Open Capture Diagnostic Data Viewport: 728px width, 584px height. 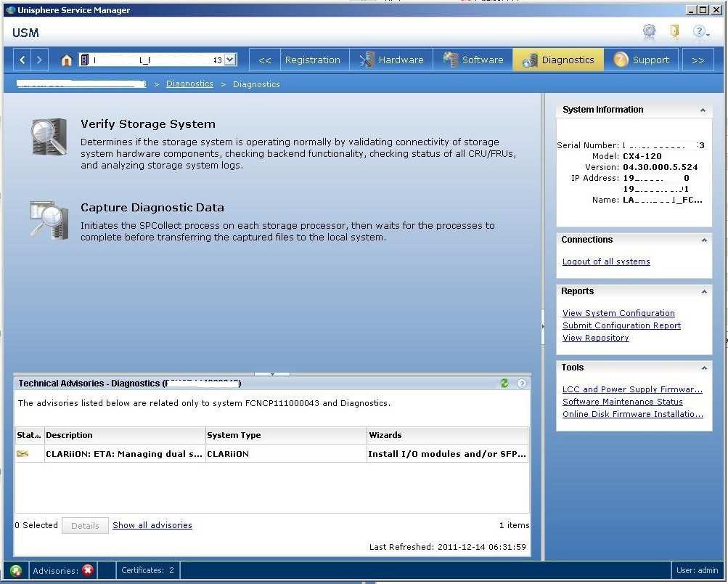click(152, 208)
